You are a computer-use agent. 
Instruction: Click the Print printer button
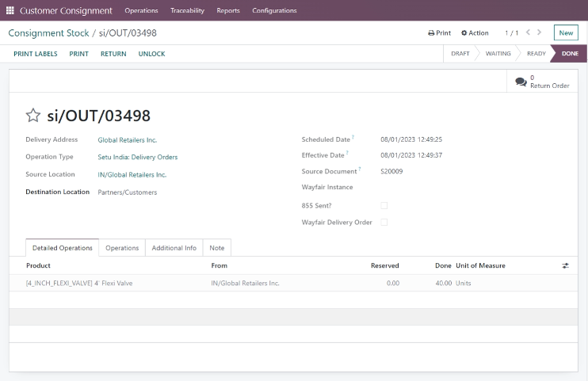pyautogui.click(x=440, y=33)
